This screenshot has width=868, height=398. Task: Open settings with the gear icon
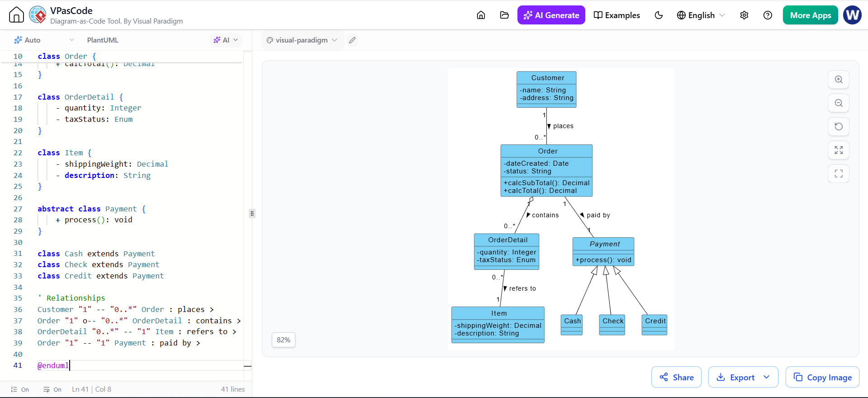tap(744, 15)
